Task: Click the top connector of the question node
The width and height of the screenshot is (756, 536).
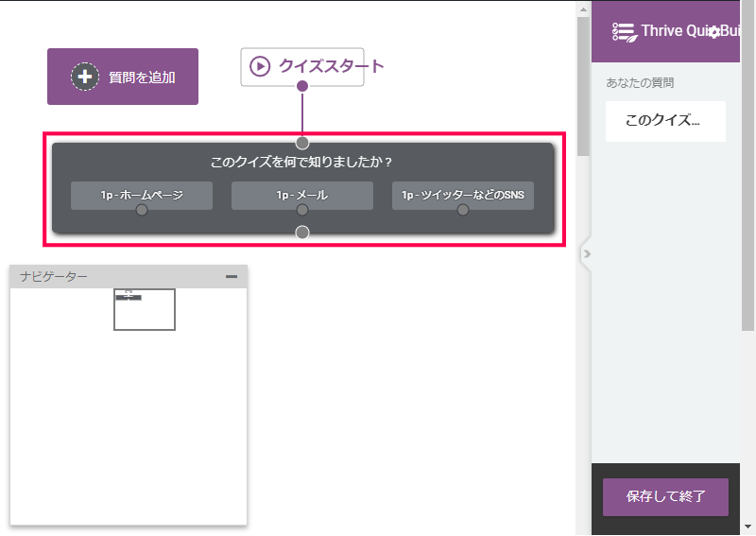Action: [x=302, y=143]
